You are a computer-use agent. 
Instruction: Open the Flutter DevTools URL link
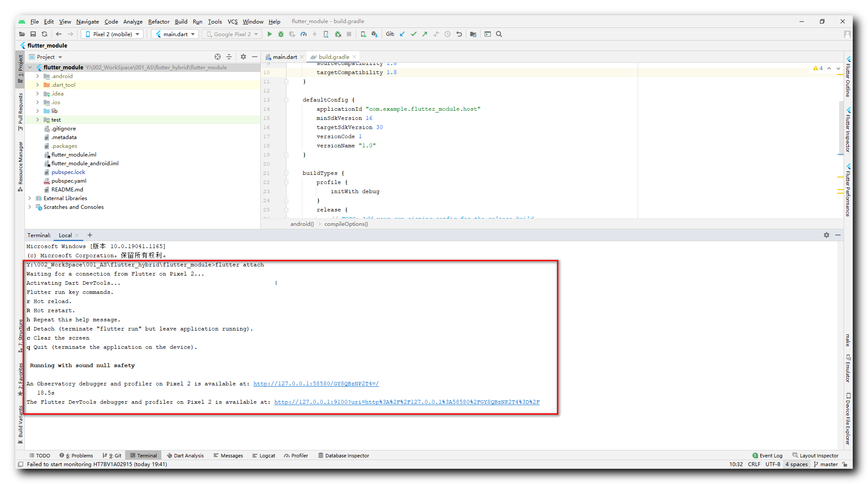(407, 402)
